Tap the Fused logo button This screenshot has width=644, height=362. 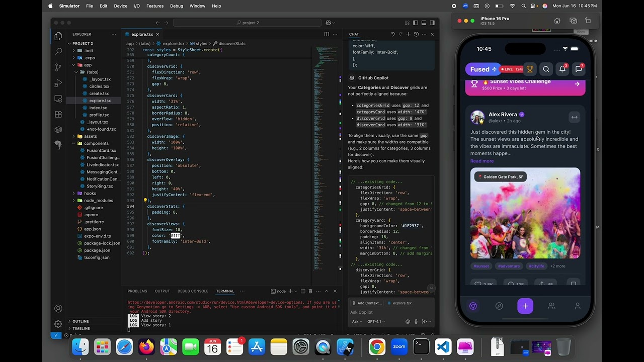pos(483,69)
